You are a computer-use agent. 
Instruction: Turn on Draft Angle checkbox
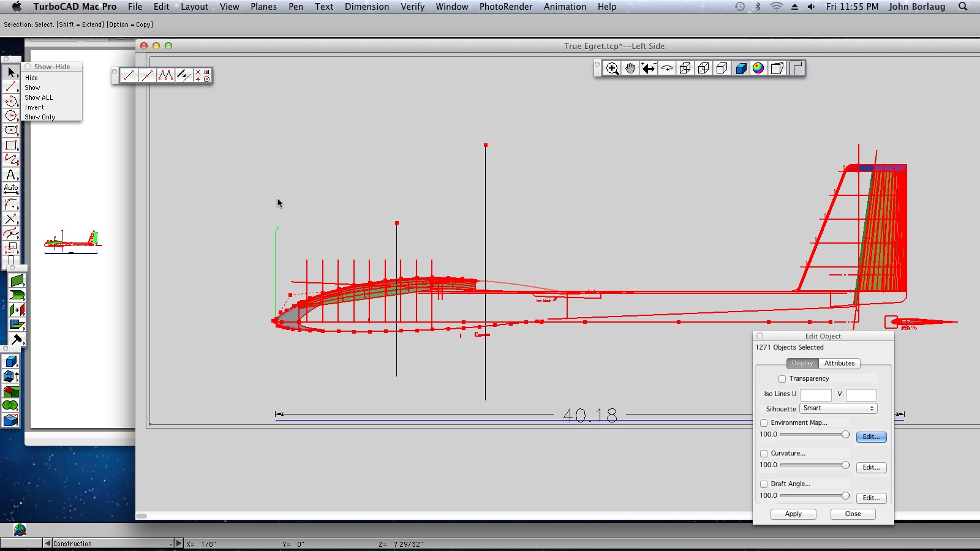tap(764, 484)
